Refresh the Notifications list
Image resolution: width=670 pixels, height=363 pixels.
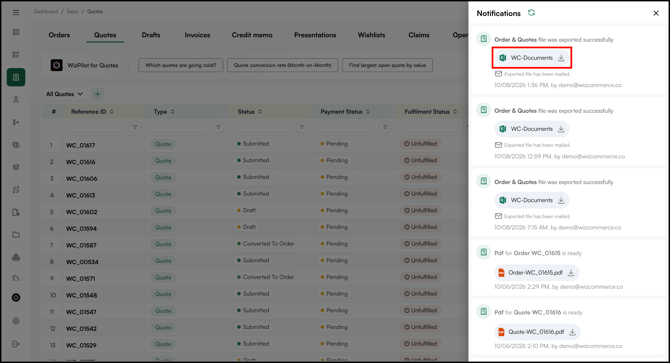pos(531,13)
